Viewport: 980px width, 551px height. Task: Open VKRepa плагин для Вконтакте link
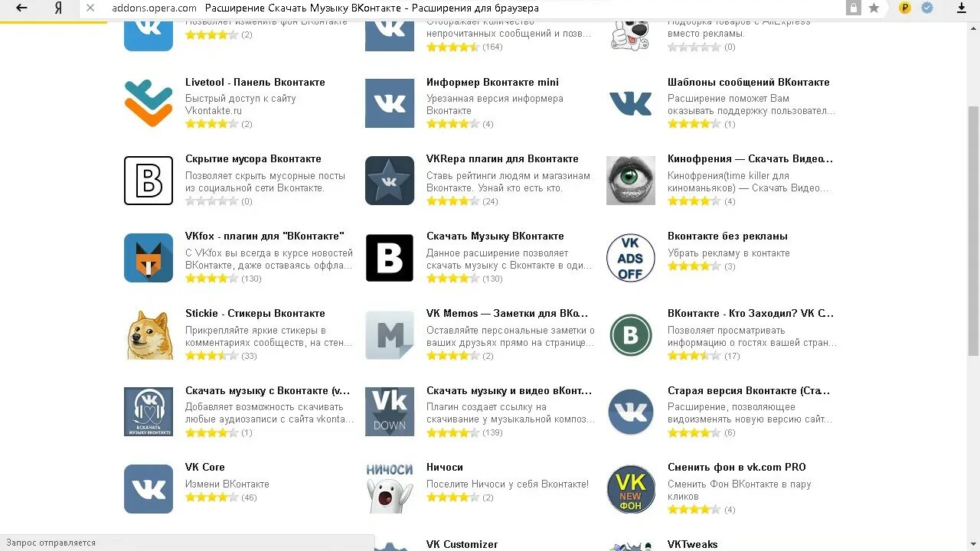(x=502, y=159)
